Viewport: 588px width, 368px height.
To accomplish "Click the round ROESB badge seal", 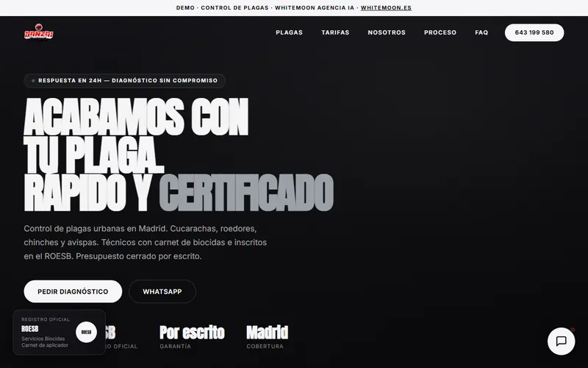I will [86, 332].
